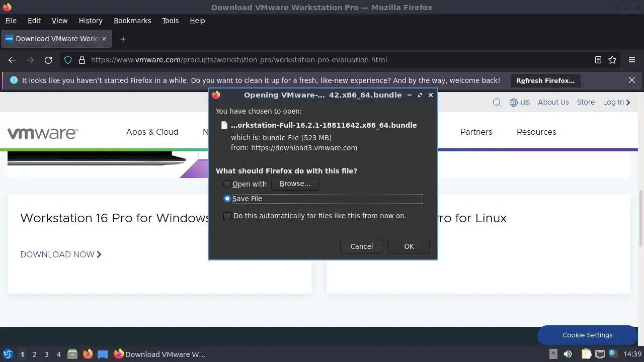This screenshot has width=644, height=362.
Task: Open the History menu
Action: pyautogui.click(x=91, y=21)
